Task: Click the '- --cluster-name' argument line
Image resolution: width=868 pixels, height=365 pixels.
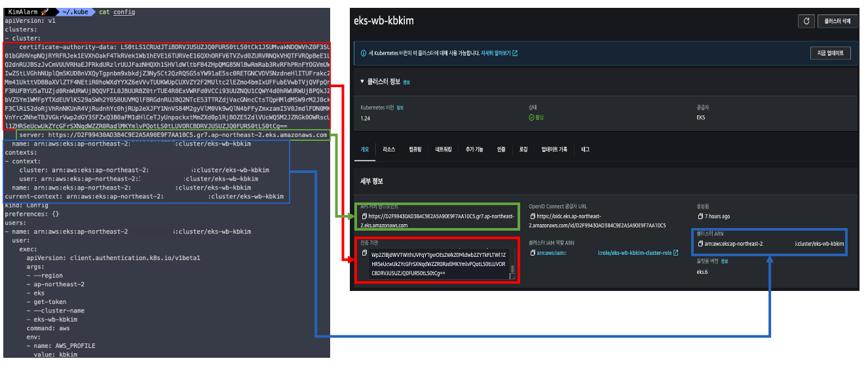Action: click(56, 311)
